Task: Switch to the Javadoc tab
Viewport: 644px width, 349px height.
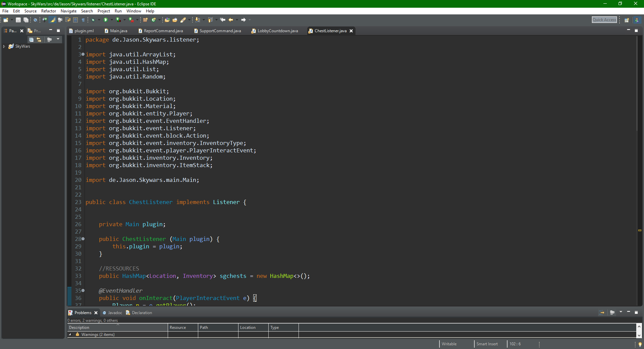Action: click(112, 313)
